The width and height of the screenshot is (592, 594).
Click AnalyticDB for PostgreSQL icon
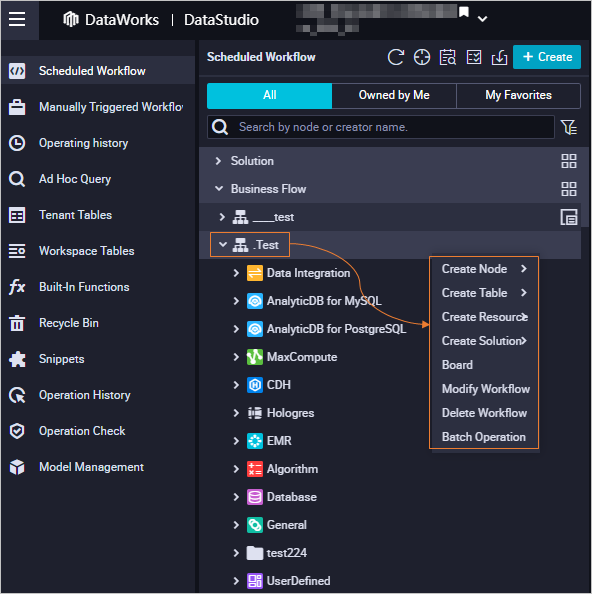[x=255, y=329]
